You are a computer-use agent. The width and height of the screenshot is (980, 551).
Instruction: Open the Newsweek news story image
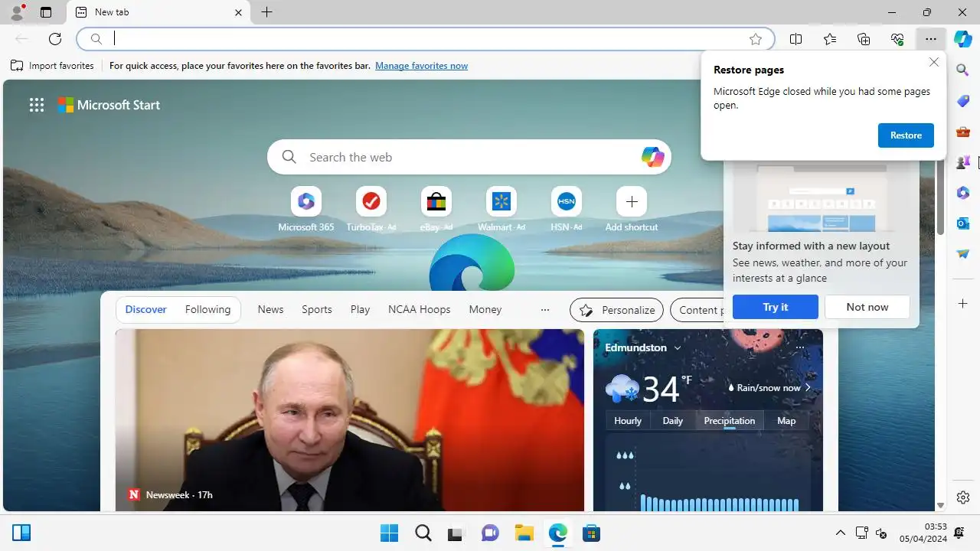pyautogui.click(x=350, y=420)
